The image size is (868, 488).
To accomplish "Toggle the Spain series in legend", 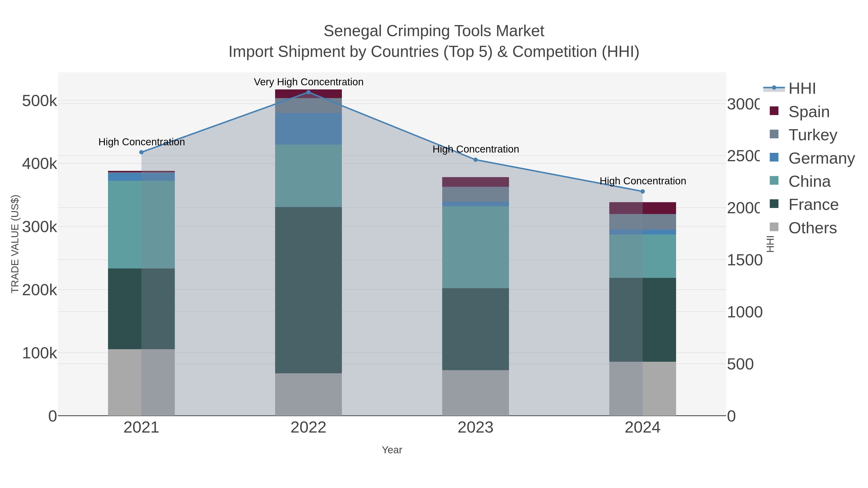I will click(800, 112).
